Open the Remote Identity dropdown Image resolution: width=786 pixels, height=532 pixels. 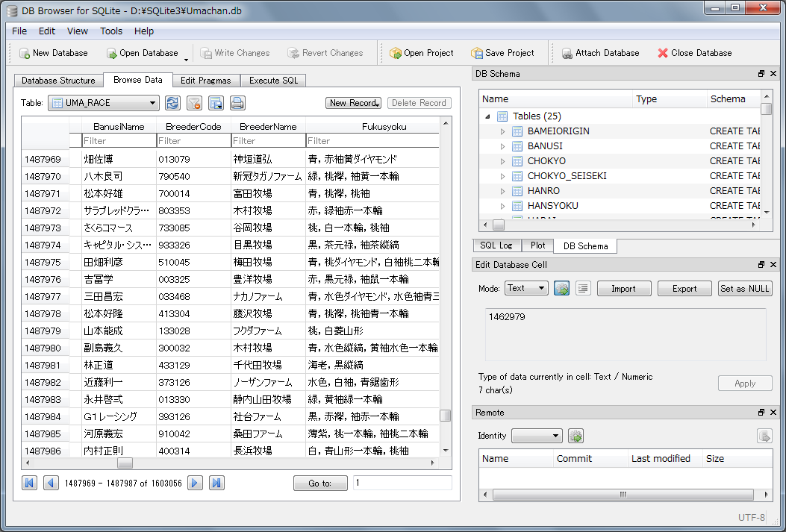point(537,436)
